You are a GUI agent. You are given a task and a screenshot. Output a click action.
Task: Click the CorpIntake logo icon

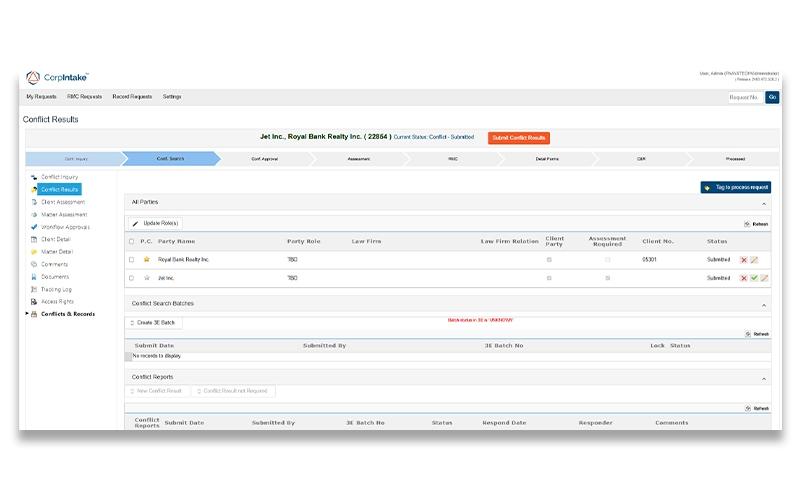click(33, 78)
